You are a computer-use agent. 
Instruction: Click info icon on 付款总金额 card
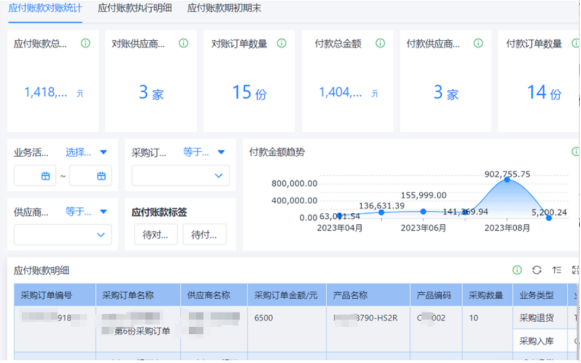(x=380, y=43)
